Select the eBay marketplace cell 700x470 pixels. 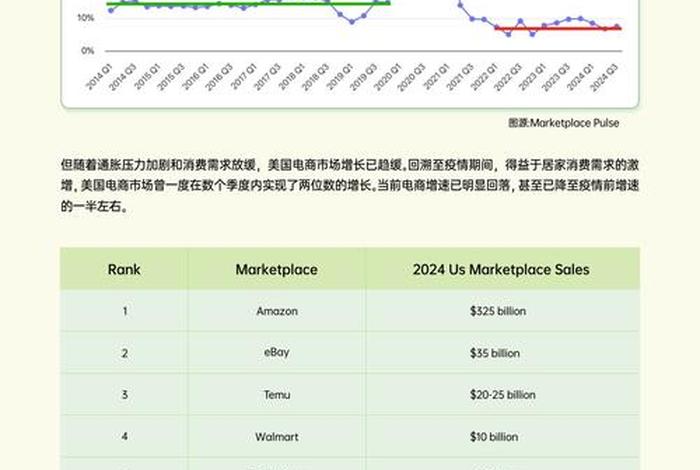276,353
